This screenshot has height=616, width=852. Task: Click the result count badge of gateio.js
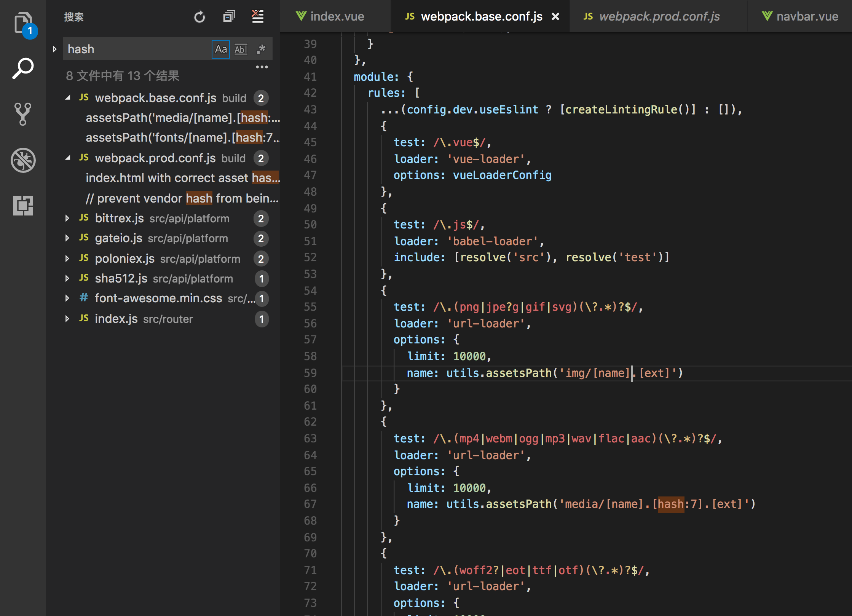[x=261, y=238]
